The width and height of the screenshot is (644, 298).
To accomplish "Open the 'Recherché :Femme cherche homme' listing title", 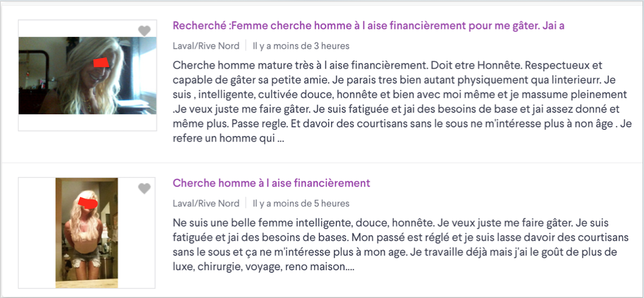I will 368,26.
